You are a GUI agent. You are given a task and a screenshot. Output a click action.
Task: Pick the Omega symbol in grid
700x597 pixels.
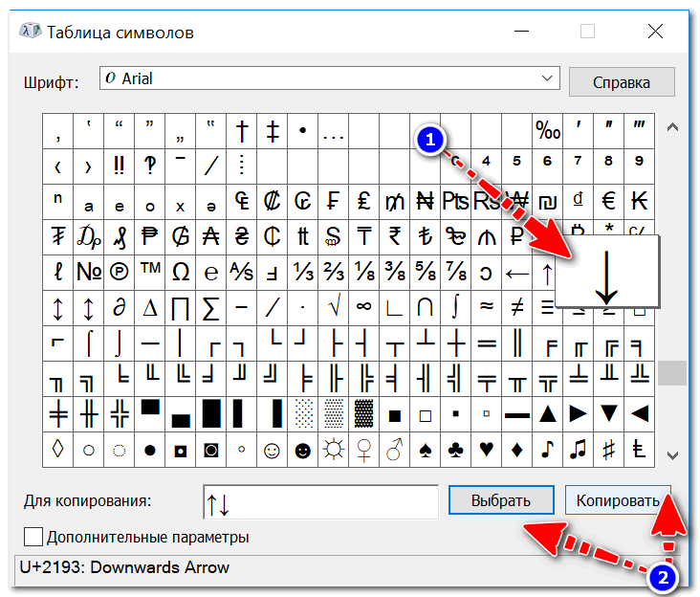click(x=181, y=273)
